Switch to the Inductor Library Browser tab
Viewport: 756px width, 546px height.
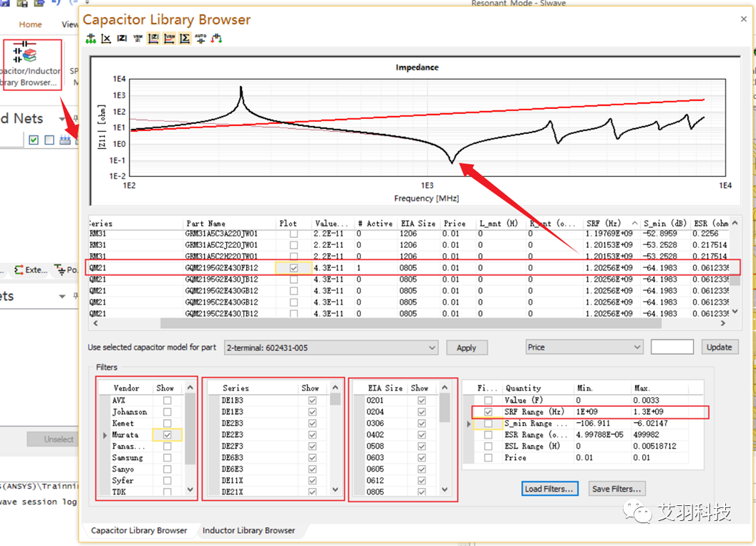point(249,530)
